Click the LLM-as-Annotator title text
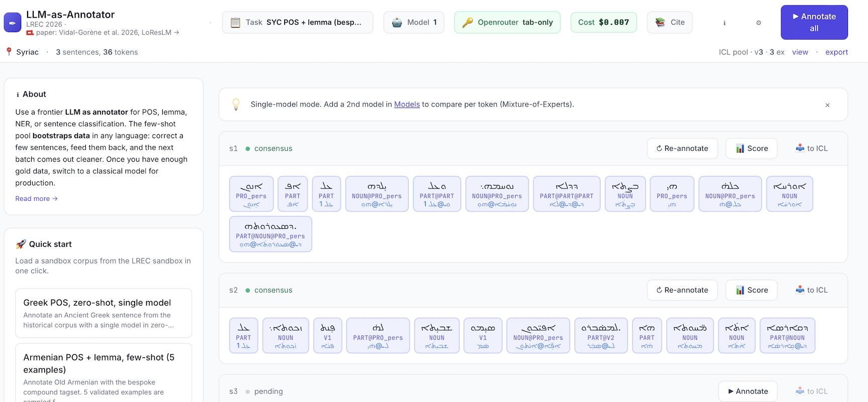The width and height of the screenshot is (868, 402). pos(70,15)
